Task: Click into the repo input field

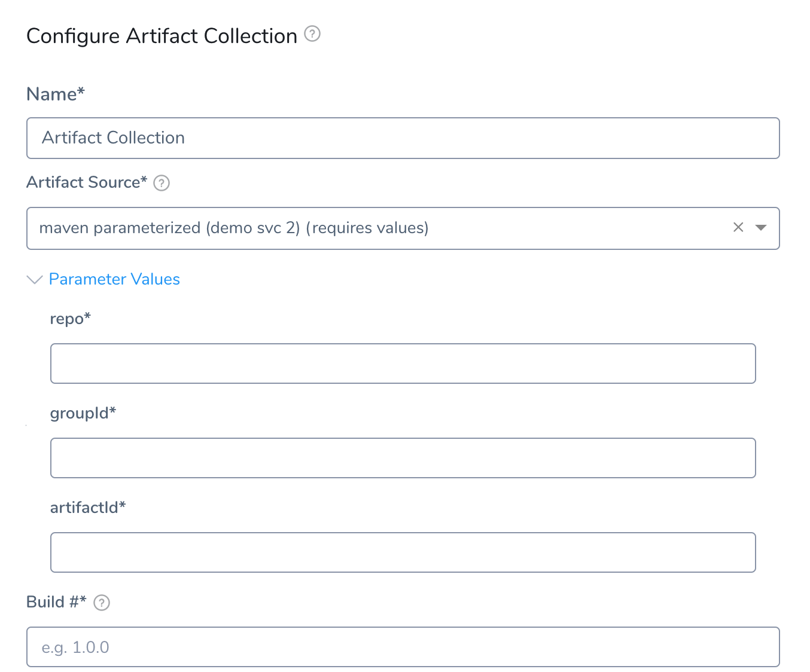Action: [x=403, y=364]
